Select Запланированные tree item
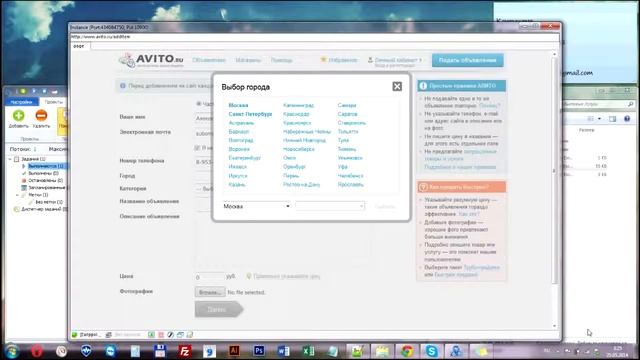640x360 pixels. [x=47, y=187]
